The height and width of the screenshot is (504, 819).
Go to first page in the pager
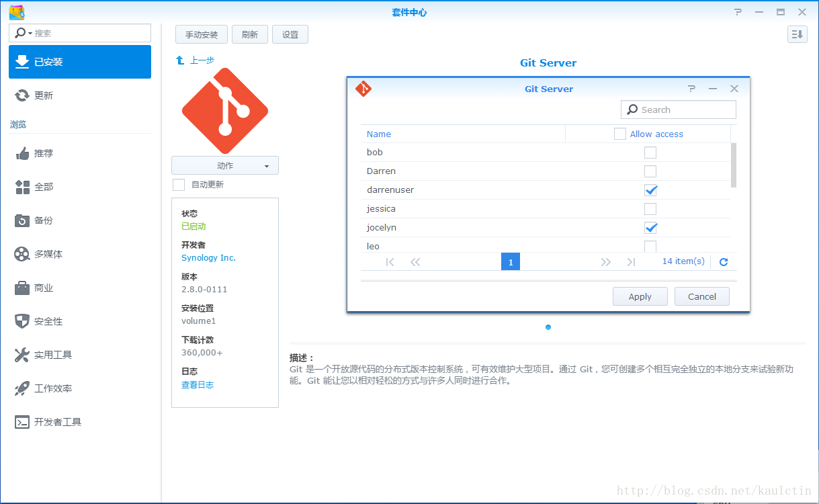pos(390,262)
